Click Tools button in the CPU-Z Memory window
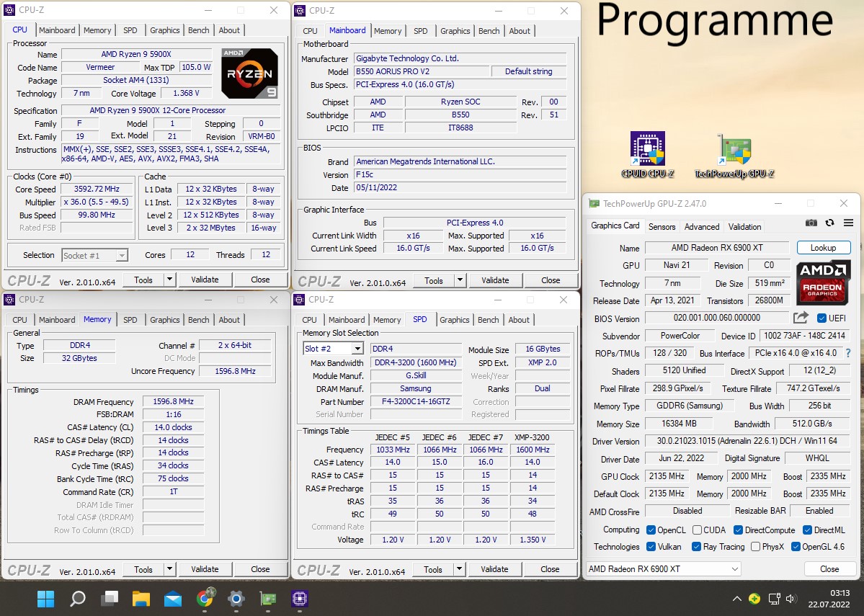The height and width of the screenshot is (616, 864). [143, 569]
